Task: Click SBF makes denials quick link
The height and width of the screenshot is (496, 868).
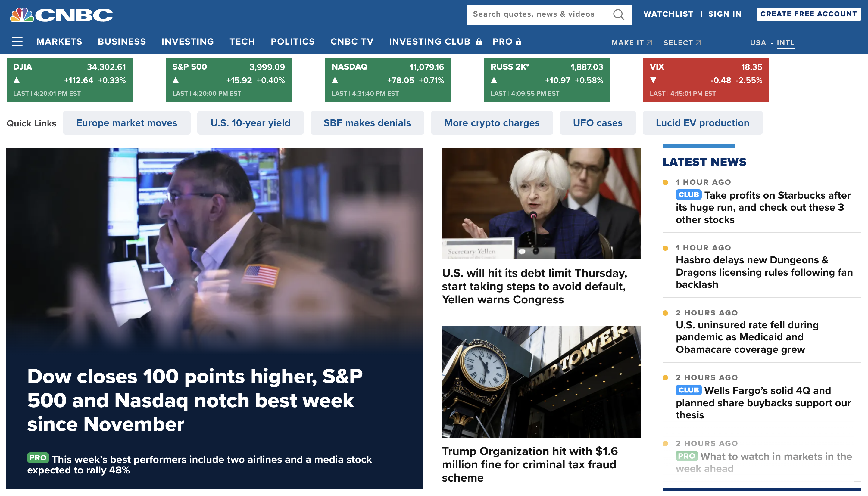Action: pos(367,123)
